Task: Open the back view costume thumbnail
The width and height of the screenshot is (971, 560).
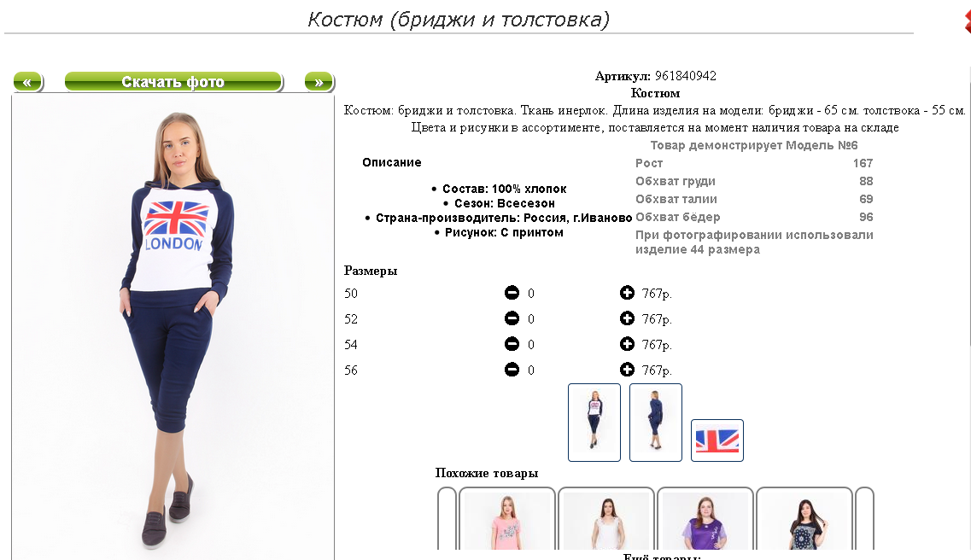Action: 656,422
